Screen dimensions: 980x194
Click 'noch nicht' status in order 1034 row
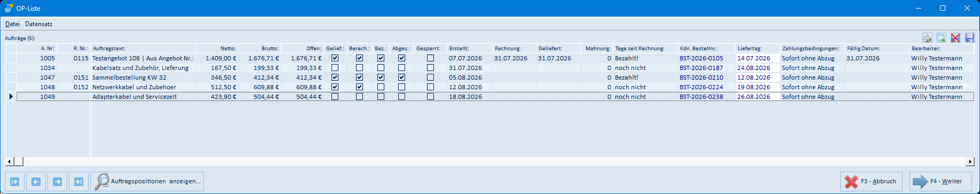[630, 68]
